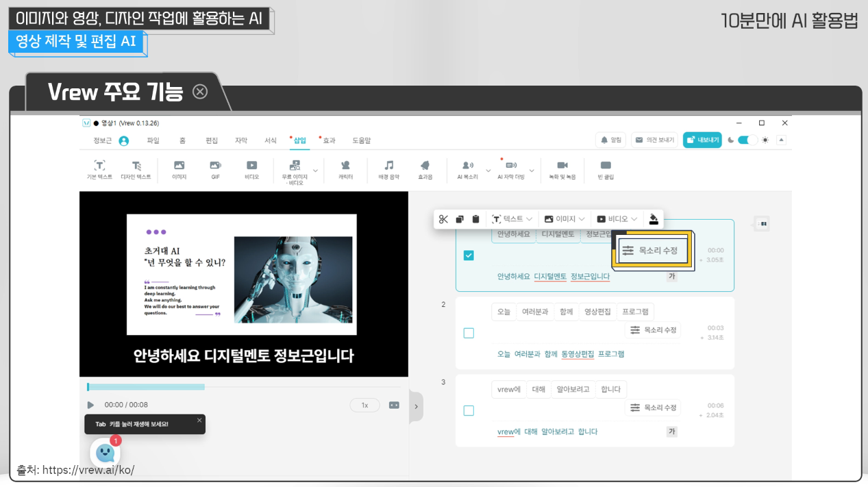Open free image/video (무료 이미지·비디오) tool

295,173
